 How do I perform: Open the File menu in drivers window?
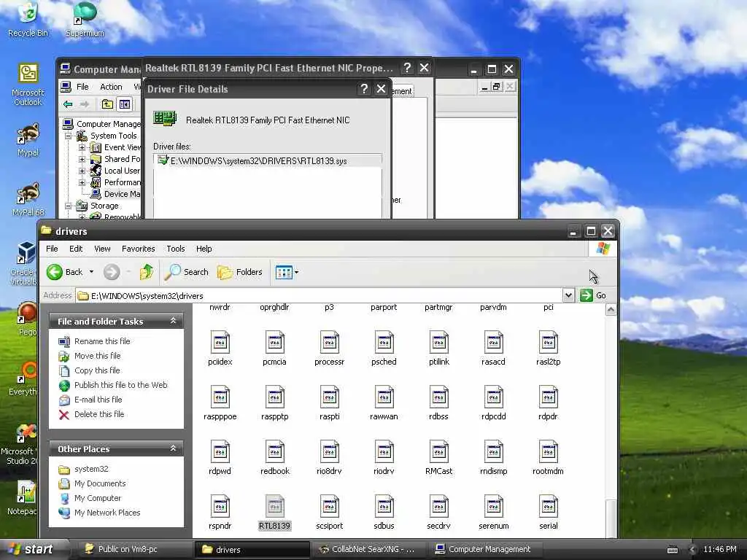(x=52, y=249)
